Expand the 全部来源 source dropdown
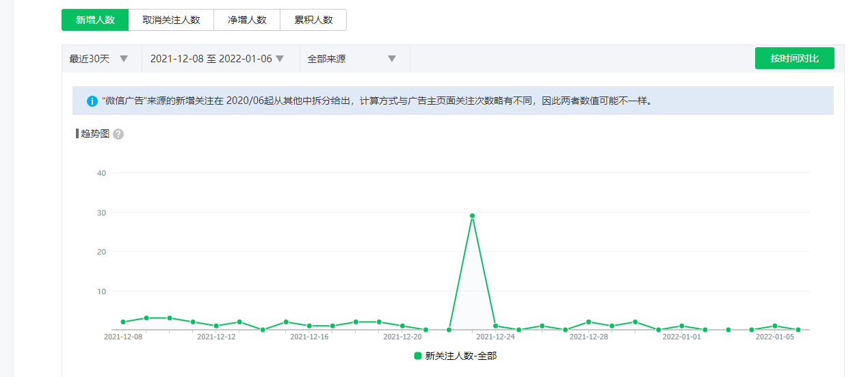The height and width of the screenshot is (377, 868). tap(352, 59)
